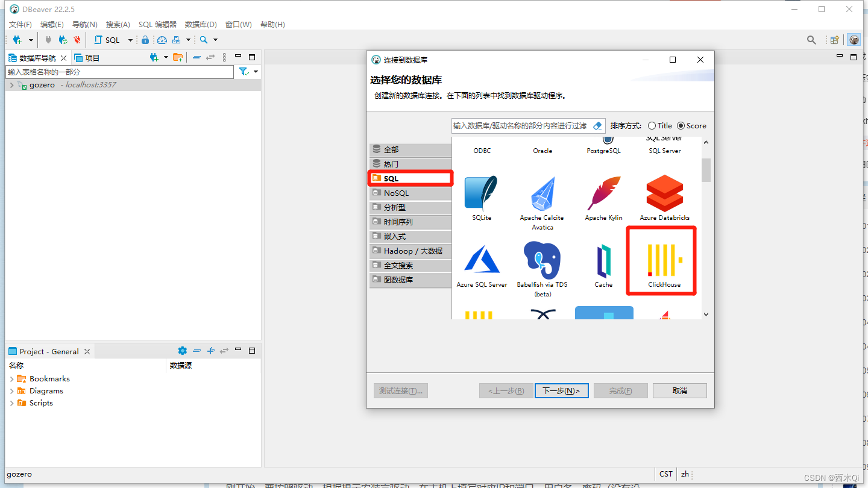868x488 pixels.
Task: Click collapse all icon in Project panel
Action: [x=197, y=351]
